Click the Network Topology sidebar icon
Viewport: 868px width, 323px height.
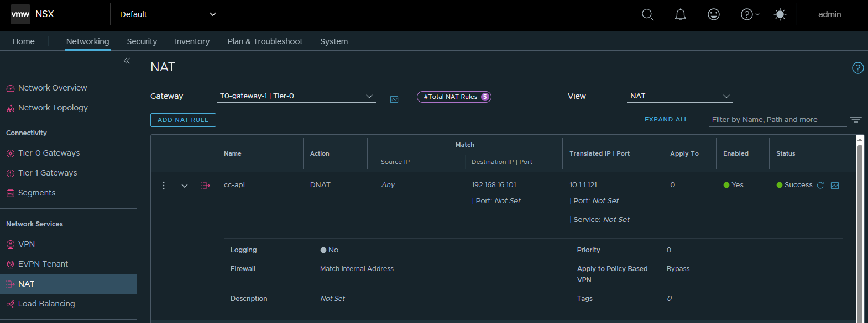coord(11,108)
